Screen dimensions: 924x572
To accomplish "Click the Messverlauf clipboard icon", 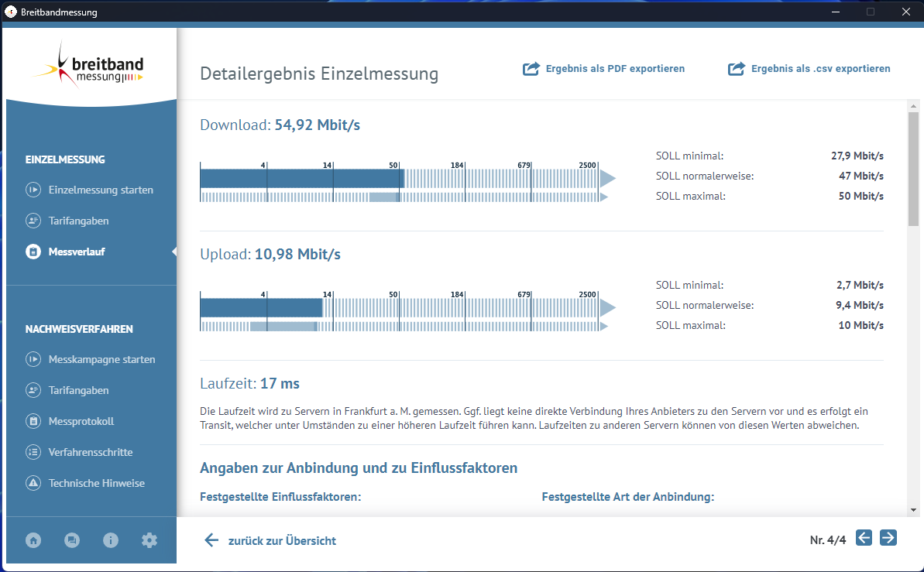I will coord(33,252).
